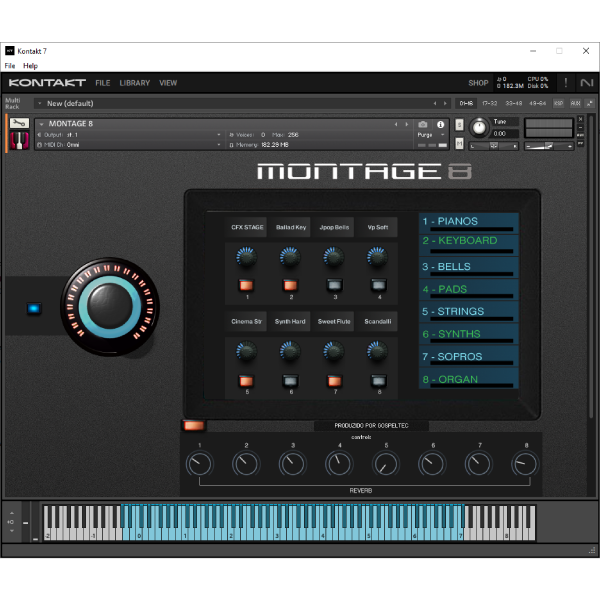This screenshot has height=600, width=600.
Task: Open the Cinema Str sound selector
Action: [x=246, y=321]
